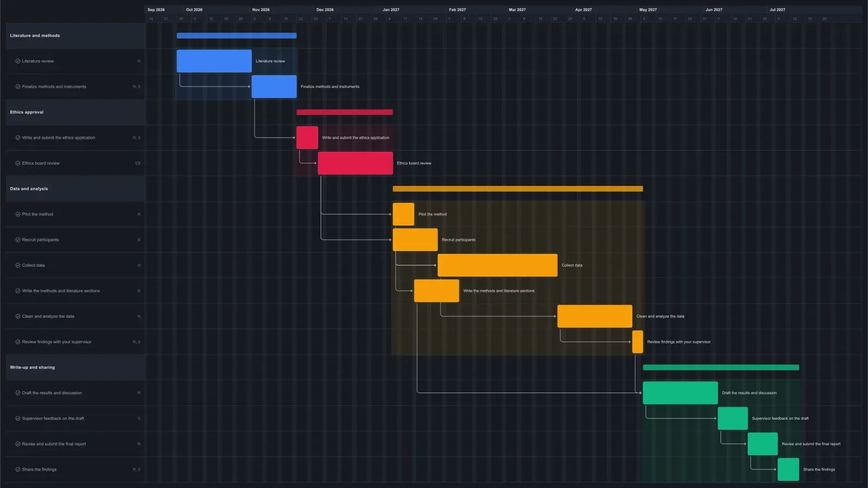This screenshot has width=868, height=488.
Task: Click orange Write the methods and literature sections bar
Action: (x=437, y=291)
